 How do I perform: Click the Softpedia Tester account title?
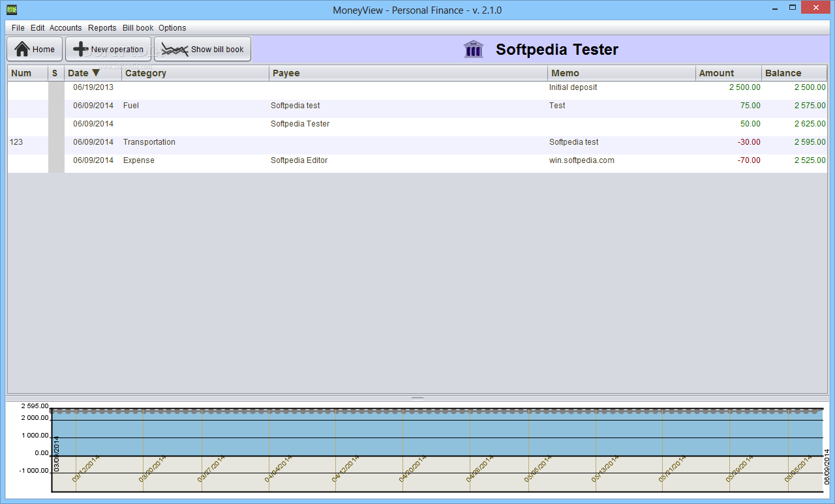557,50
